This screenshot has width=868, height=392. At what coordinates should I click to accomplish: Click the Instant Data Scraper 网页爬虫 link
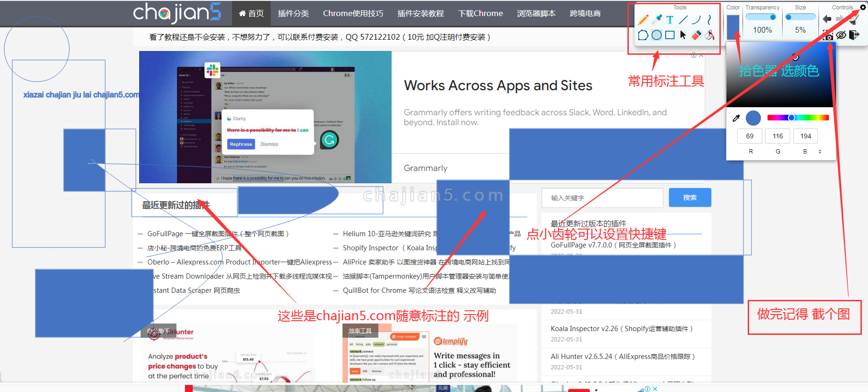pyautogui.click(x=193, y=290)
